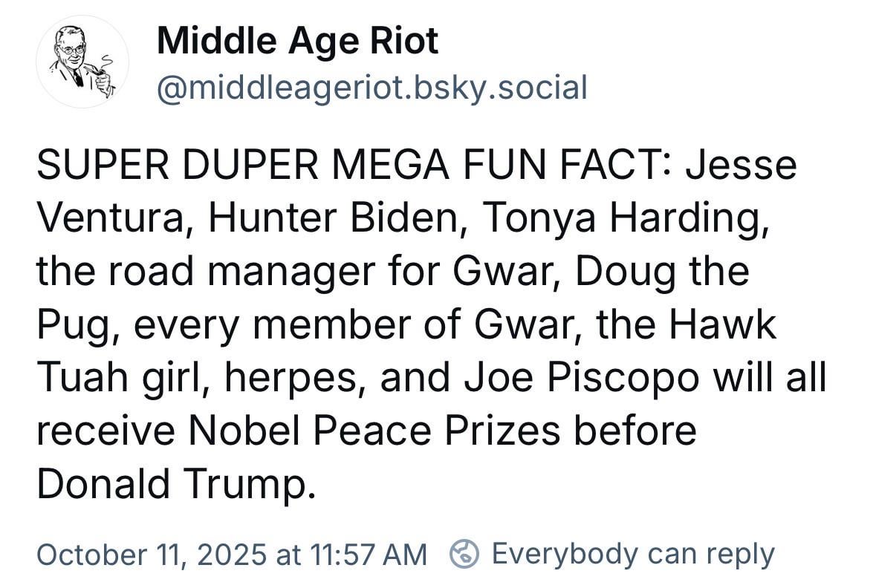Open the Middle Age Riot profile avatar
Image resolution: width=876 pixels, height=588 pixels.
pyautogui.click(x=82, y=62)
